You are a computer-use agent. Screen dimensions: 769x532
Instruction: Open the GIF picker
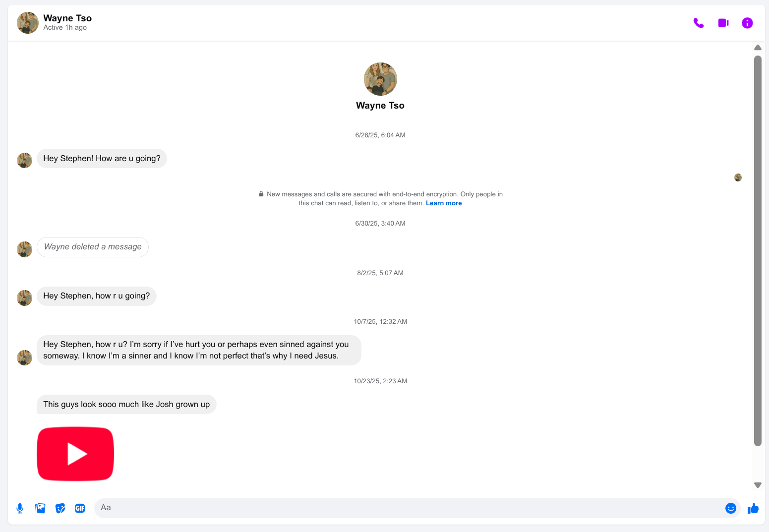[80, 508]
